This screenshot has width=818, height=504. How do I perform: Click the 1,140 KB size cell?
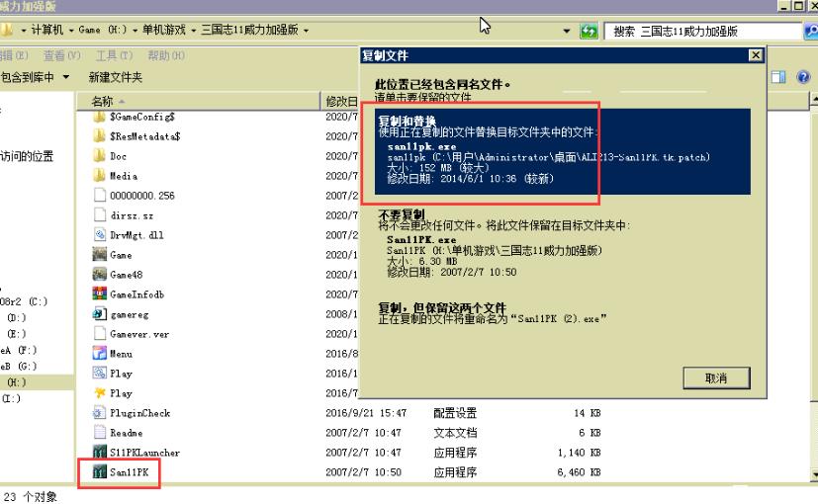pyautogui.click(x=579, y=453)
